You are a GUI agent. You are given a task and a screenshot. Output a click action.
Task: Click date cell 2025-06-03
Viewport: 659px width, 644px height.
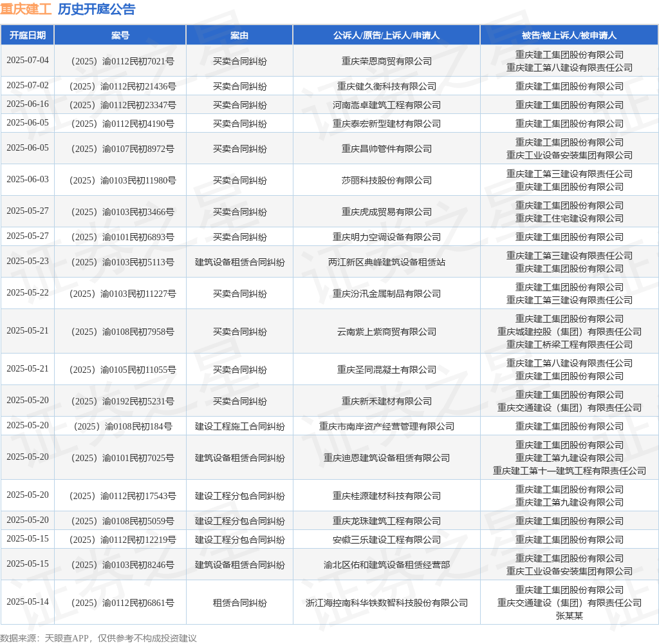pyautogui.click(x=28, y=179)
